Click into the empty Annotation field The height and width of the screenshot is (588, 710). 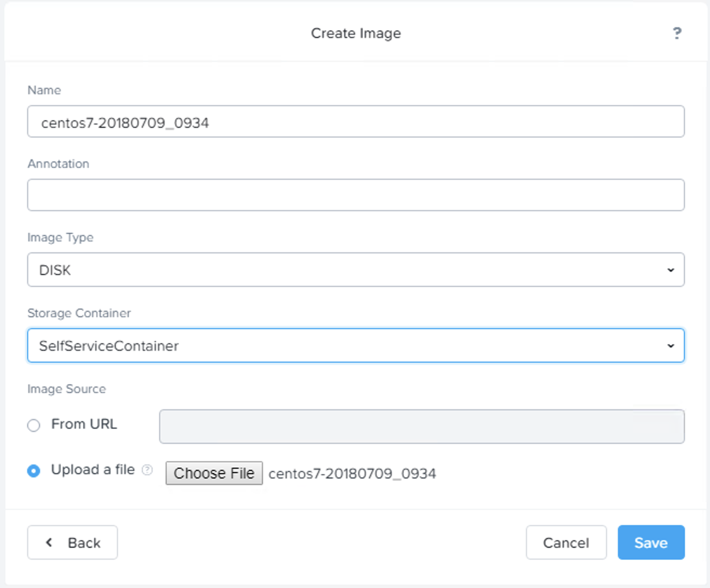point(356,195)
